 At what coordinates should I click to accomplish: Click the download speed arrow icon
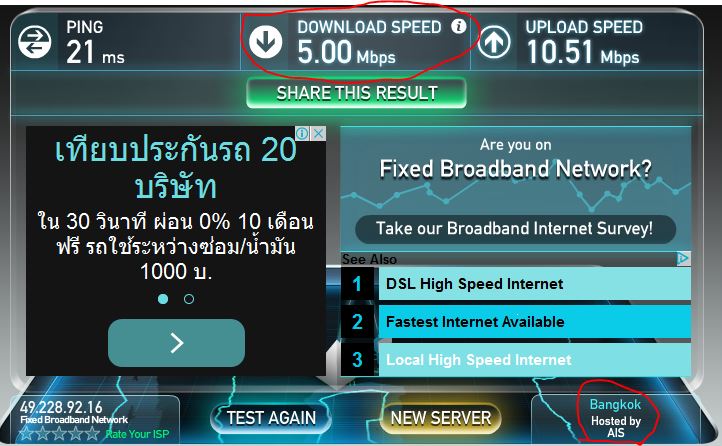[266, 41]
